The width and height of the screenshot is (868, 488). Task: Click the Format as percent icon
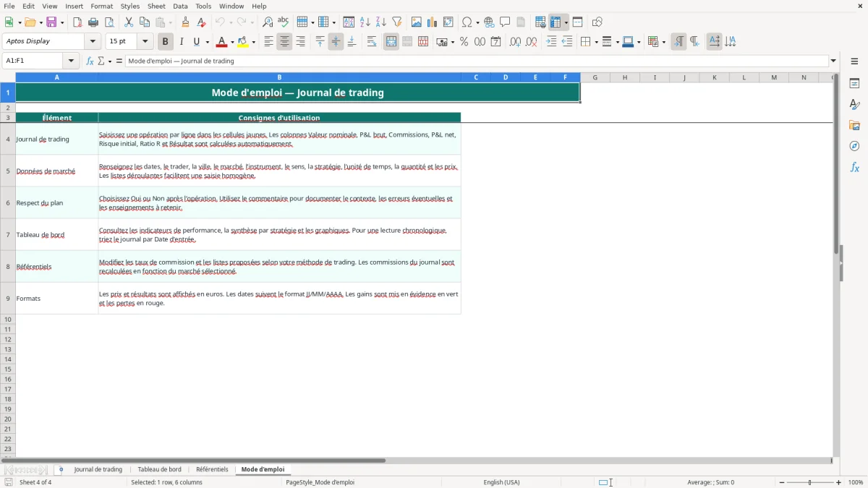(x=464, y=42)
